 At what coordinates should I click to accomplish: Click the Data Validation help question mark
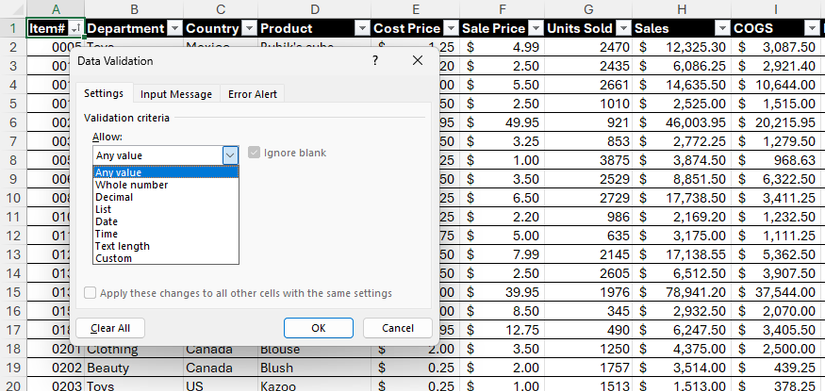click(375, 61)
